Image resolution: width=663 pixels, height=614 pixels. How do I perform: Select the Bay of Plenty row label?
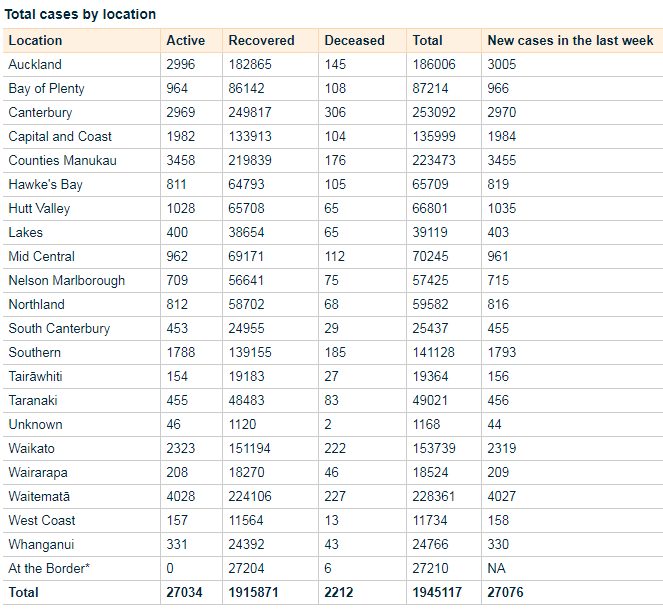click(47, 89)
